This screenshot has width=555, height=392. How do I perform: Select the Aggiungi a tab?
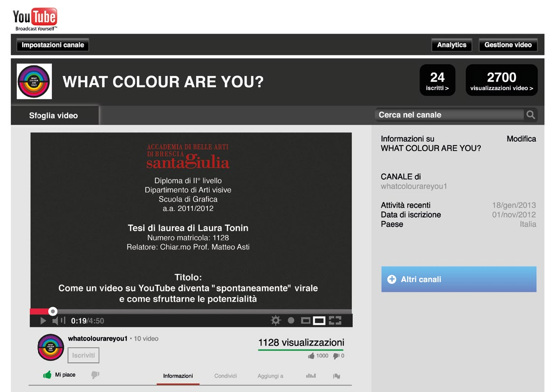coord(270,376)
